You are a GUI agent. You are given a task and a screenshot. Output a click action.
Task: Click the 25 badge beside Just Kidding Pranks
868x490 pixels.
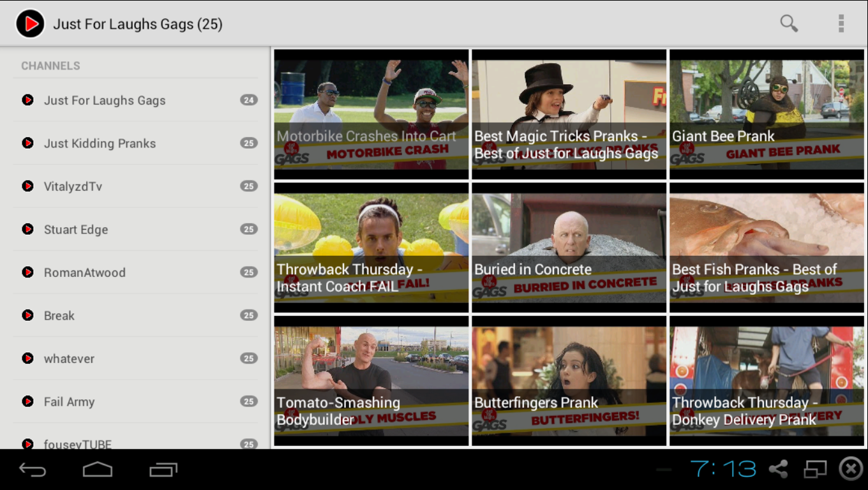(249, 143)
